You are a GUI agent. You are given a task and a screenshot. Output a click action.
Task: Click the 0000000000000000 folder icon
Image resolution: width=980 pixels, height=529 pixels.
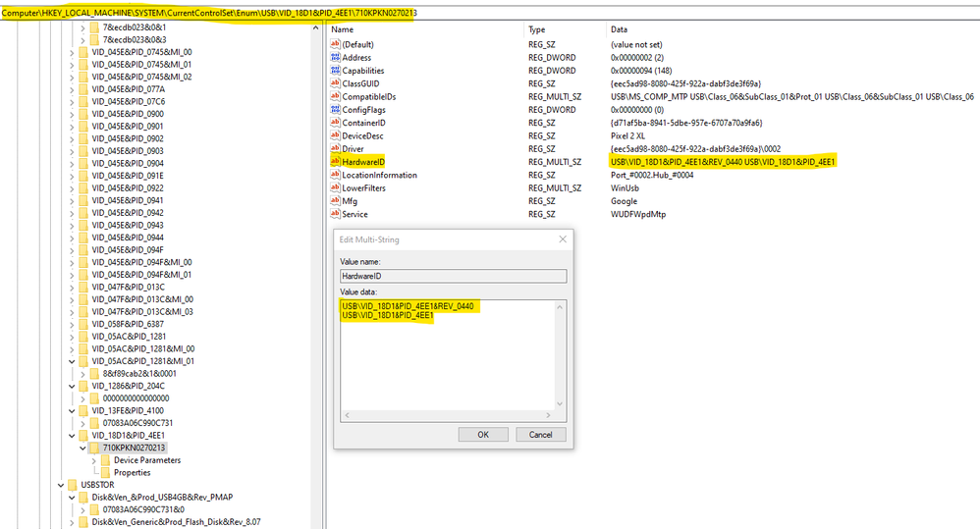point(94,398)
